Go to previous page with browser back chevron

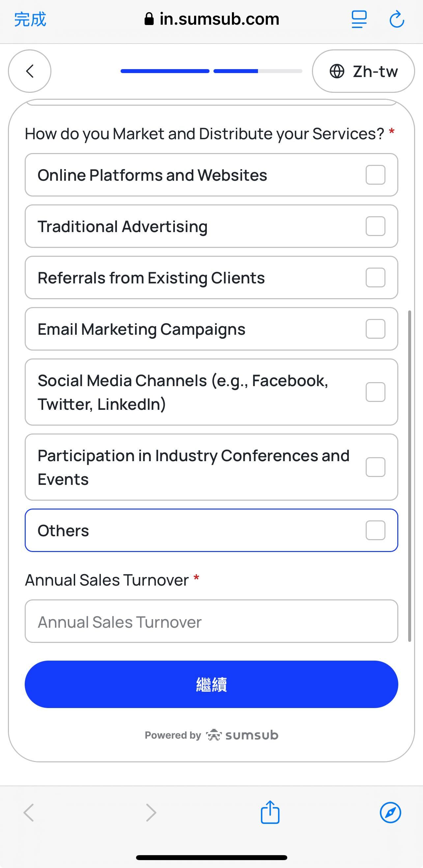pyautogui.click(x=29, y=812)
